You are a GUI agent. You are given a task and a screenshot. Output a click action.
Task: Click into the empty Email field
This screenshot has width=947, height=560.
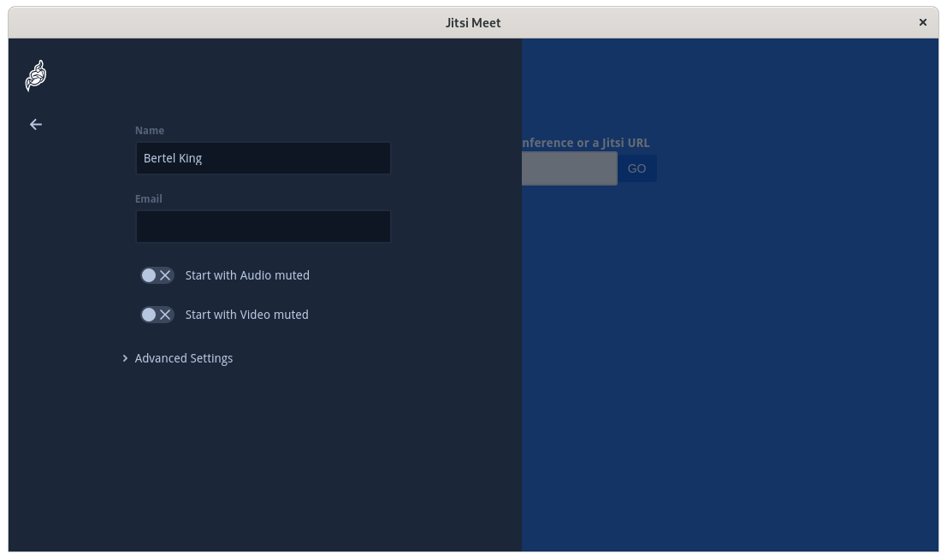click(263, 227)
